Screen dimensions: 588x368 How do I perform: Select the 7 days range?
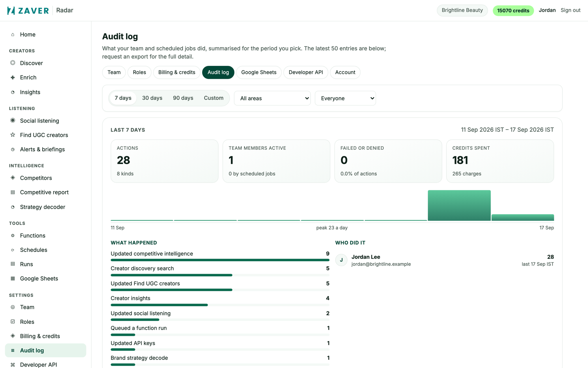(x=123, y=98)
